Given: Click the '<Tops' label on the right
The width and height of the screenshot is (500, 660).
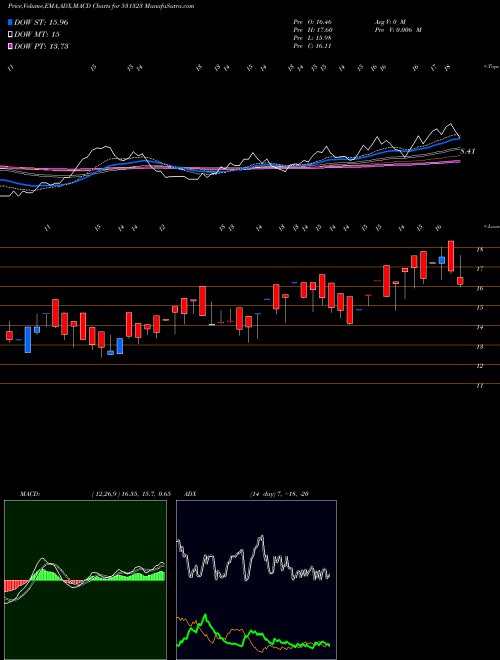Looking at the screenshot, I should 491,67.
